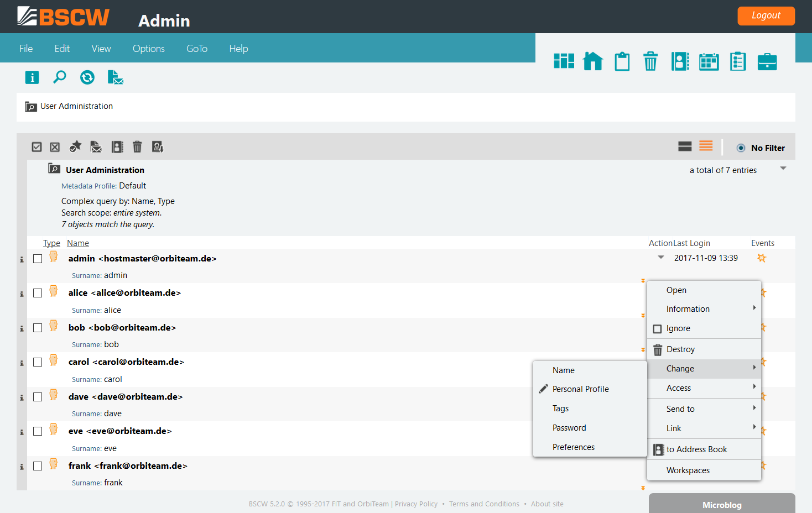Image resolution: width=812 pixels, height=513 pixels.
Task: Open the clipboard icon
Action: (x=622, y=61)
